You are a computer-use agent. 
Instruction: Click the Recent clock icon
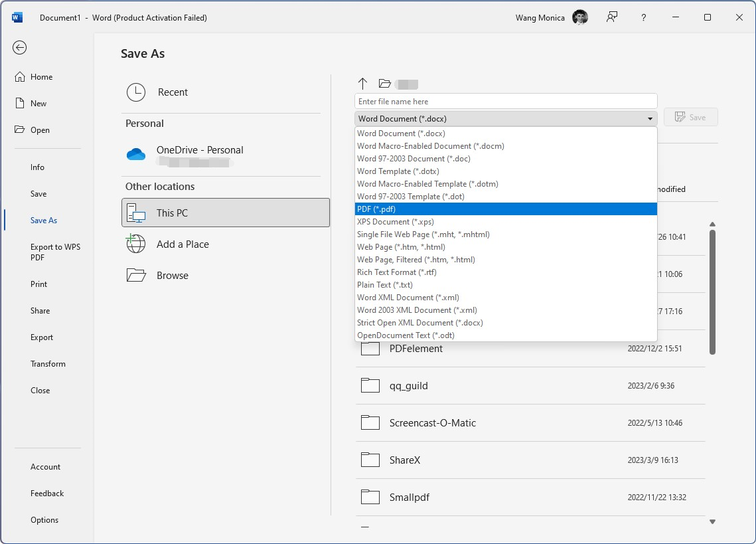(136, 92)
